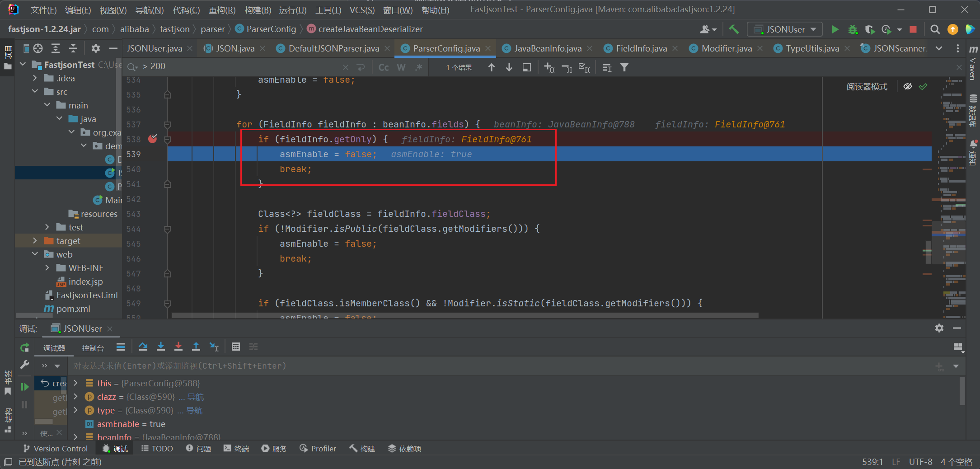Expand the WEB-INF folder
The width and height of the screenshot is (980, 469).
click(47, 268)
